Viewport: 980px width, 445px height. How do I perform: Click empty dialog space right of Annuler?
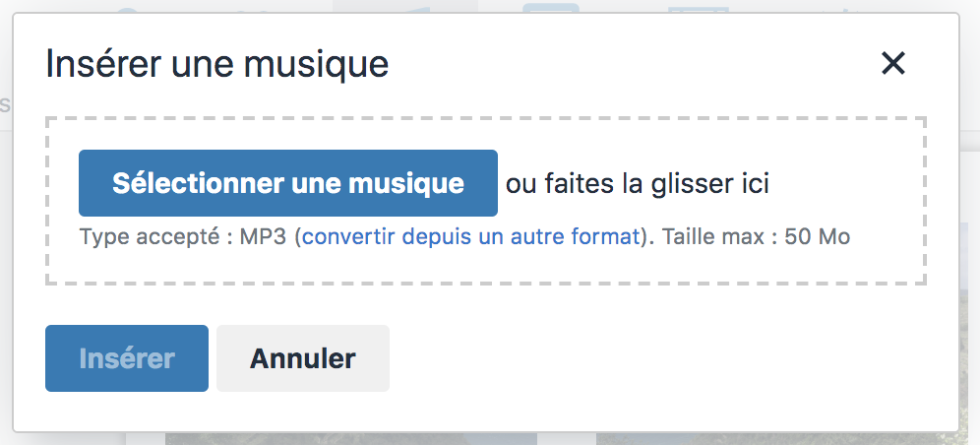(x=656, y=358)
